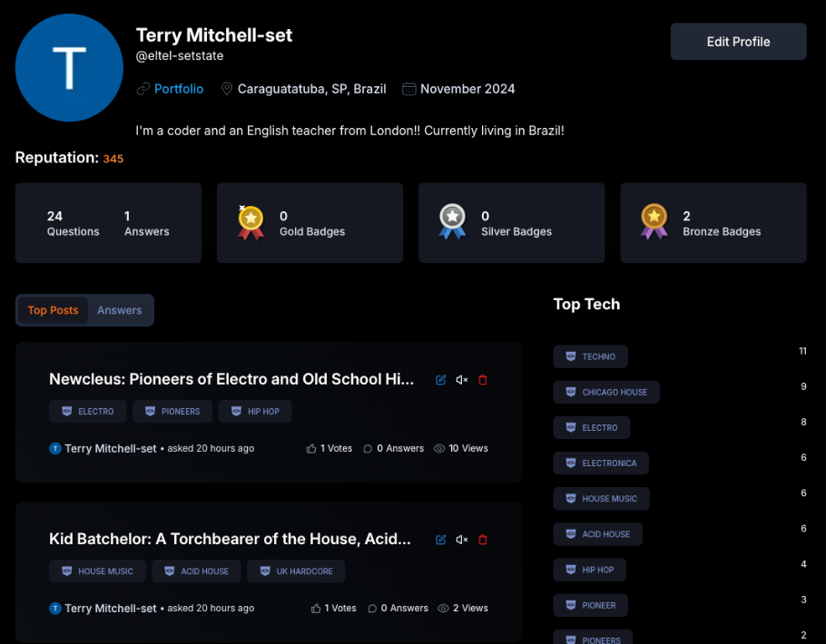
Task: Click the Edit Profile button
Action: [738, 42]
